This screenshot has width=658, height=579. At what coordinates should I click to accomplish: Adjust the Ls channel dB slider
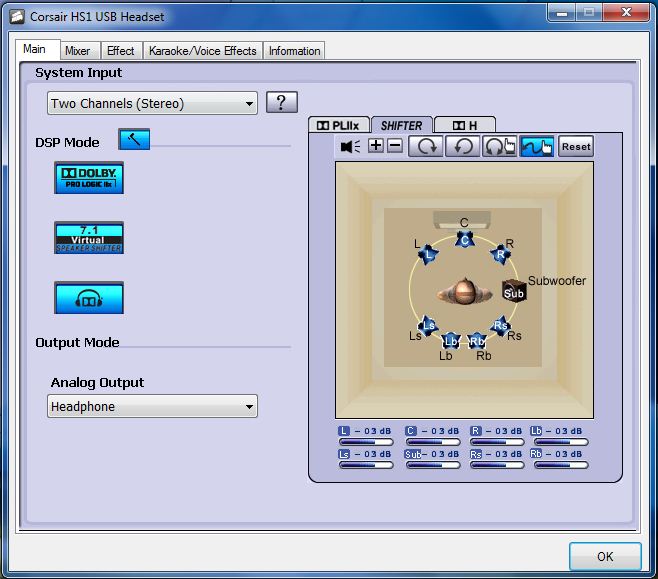tap(366, 465)
